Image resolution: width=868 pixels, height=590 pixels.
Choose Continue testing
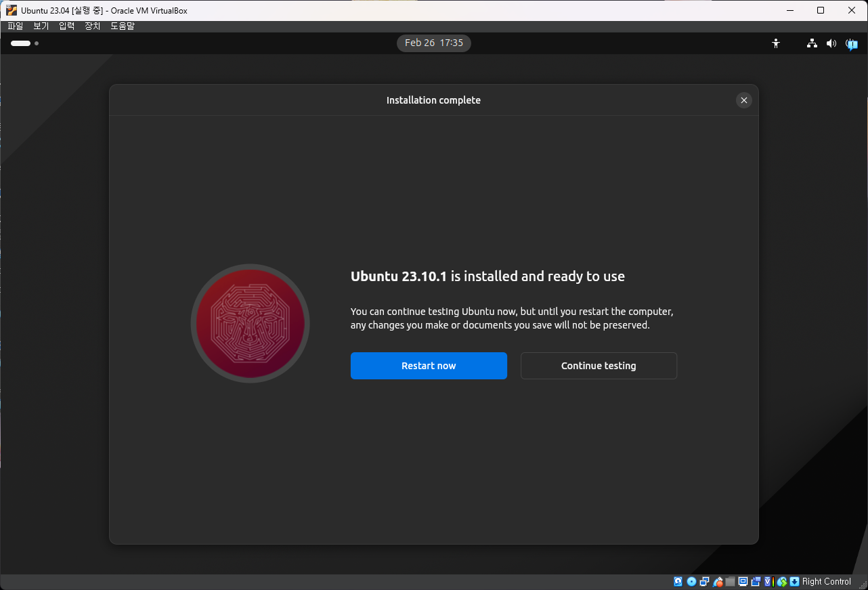click(599, 366)
